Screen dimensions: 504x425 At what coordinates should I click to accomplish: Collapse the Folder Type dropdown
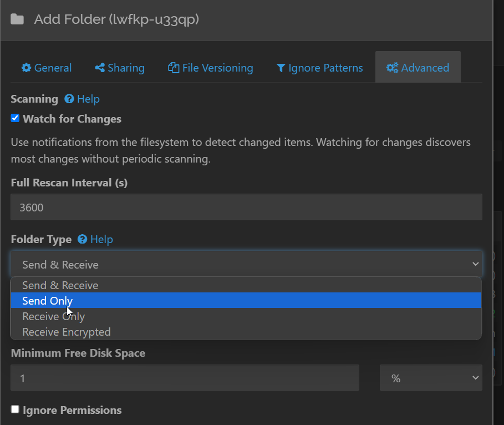[246, 265]
